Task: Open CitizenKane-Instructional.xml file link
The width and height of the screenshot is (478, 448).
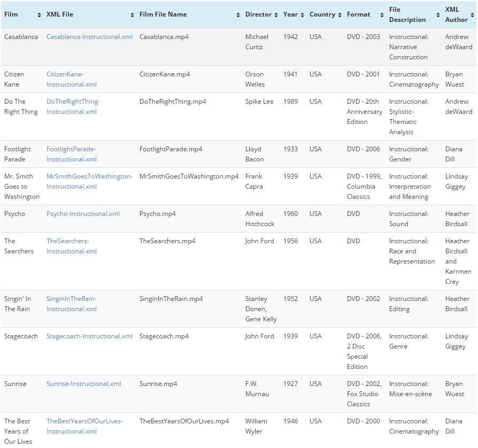Action: pyautogui.click(x=71, y=79)
